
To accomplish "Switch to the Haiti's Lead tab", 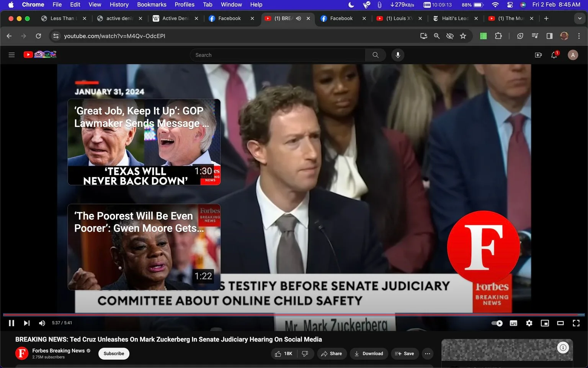I will pyautogui.click(x=455, y=18).
